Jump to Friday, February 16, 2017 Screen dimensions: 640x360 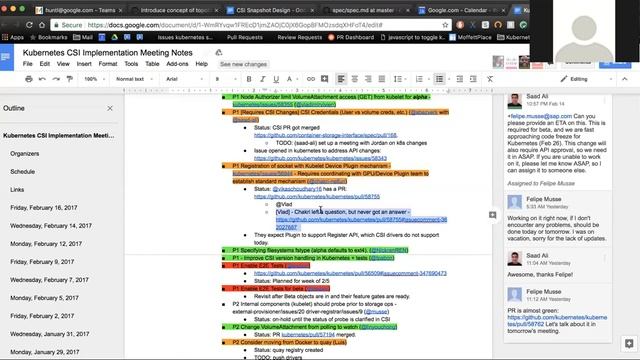(43, 207)
